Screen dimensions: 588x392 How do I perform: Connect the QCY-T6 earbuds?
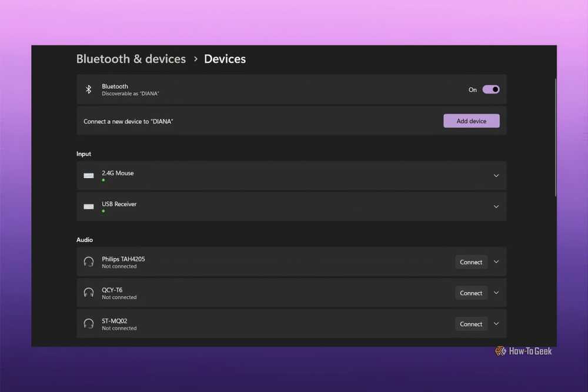pyautogui.click(x=472, y=293)
